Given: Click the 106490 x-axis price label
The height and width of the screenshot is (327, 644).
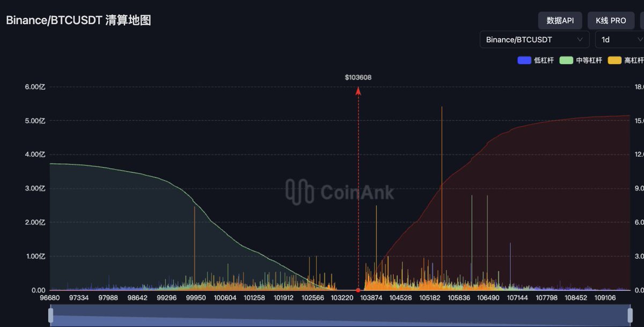Looking at the screenshot, I should [488, 298].
